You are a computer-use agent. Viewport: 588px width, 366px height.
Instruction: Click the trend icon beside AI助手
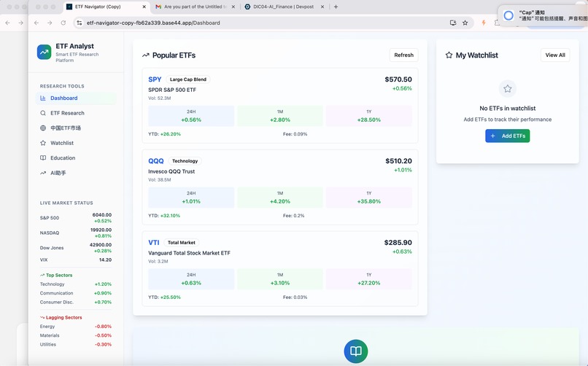point(43,173)
